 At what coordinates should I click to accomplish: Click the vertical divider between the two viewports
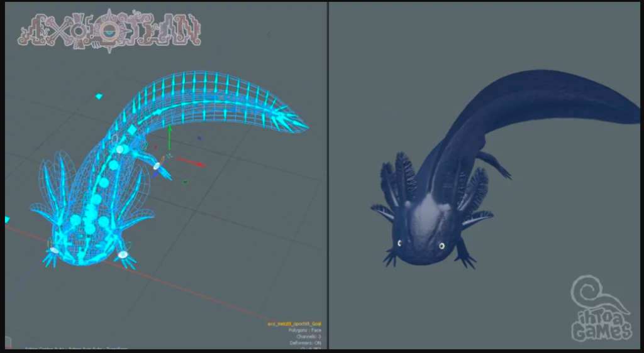328,176
